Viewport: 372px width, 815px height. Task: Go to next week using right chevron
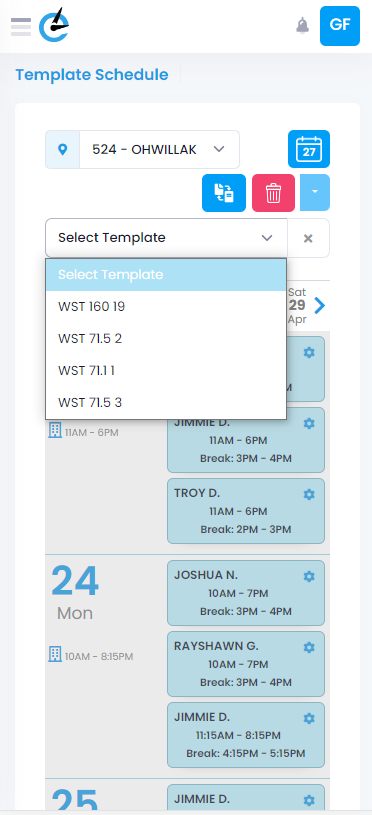(x=320, y=306)
